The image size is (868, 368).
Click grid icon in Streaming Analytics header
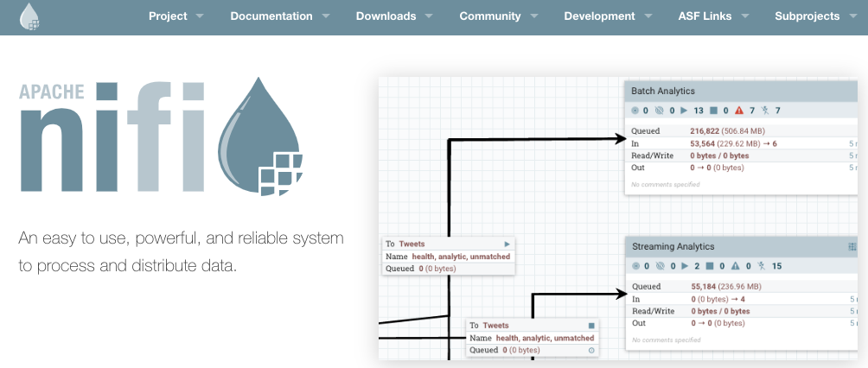[x=852, y=247]
